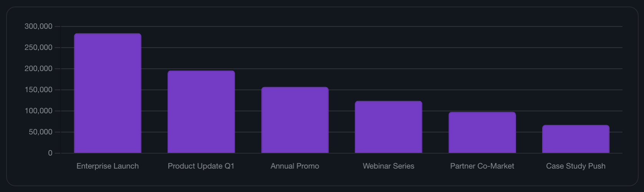Screen dimensions: 644x192
Task: Select the 150,000 y-axis tick label
Action: (x=38, y=90)
